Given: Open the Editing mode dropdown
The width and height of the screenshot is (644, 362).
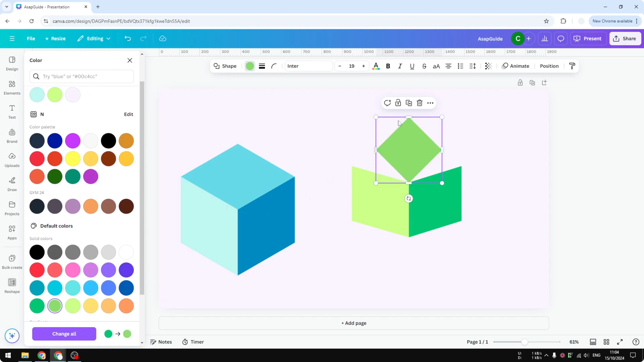Looking at the screenshot, I should click(94, 38).
